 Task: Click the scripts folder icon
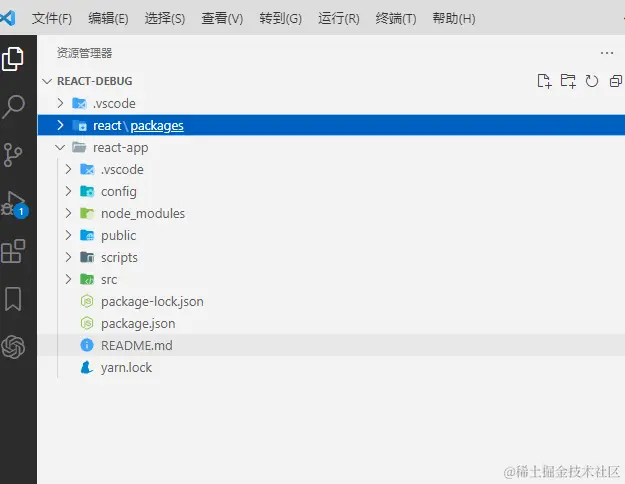(x=87, y=257)
